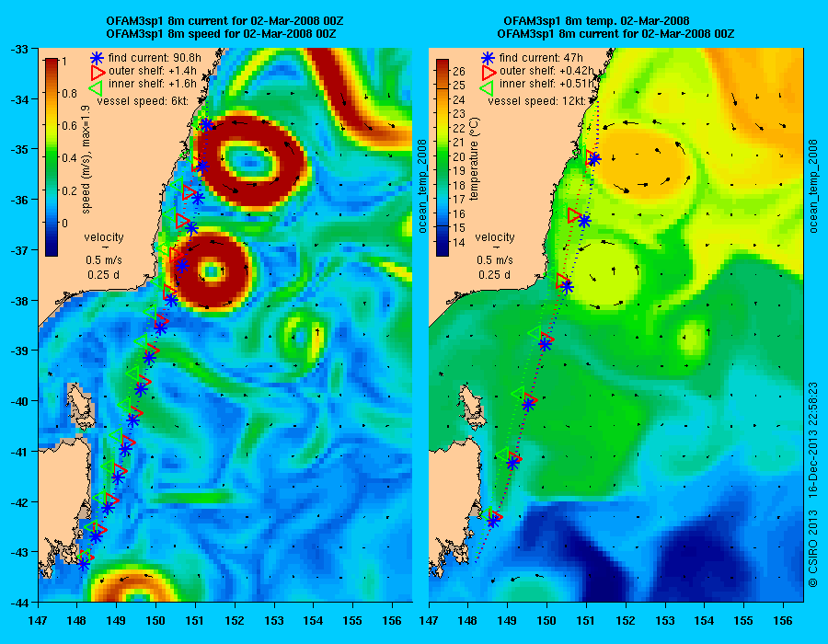Image resolution: width=828 pixels, height=644 pixels.
Task: Click the 'velocity' scale label in the right map
Action: (x=494, y=237)
